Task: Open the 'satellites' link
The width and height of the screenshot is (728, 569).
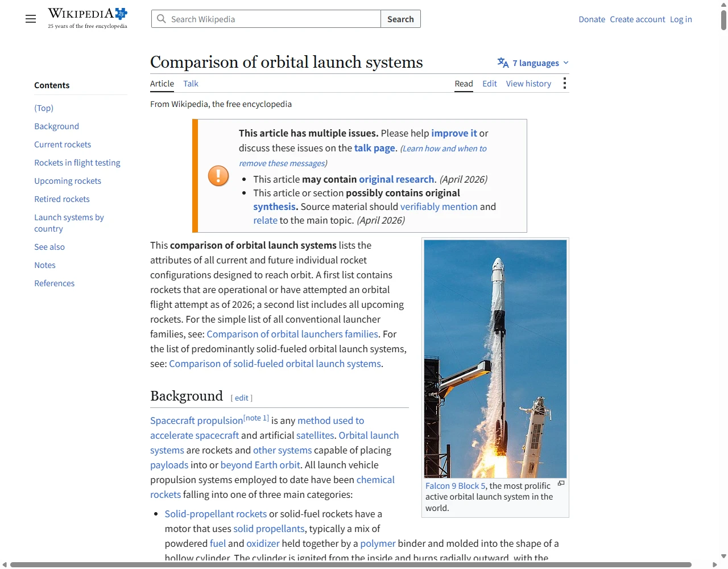Action: point(315,435)
